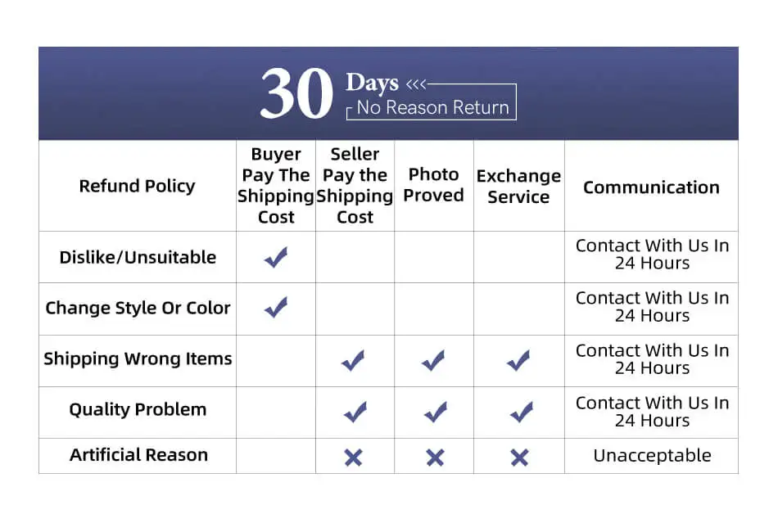Click the checkmark in Dislike/Unsuitable row
The height and width of the screenshot is (532, 778).
(x=276, y=257)
